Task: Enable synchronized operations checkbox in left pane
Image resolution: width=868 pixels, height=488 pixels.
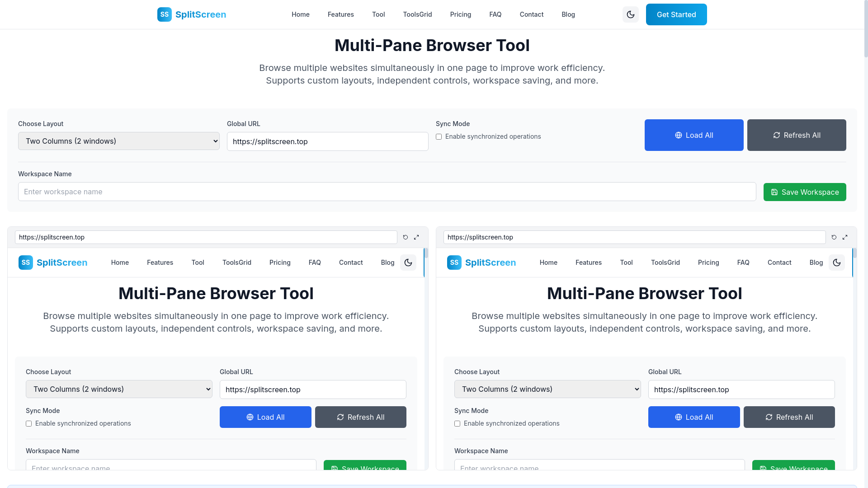Action: [28, 423]
